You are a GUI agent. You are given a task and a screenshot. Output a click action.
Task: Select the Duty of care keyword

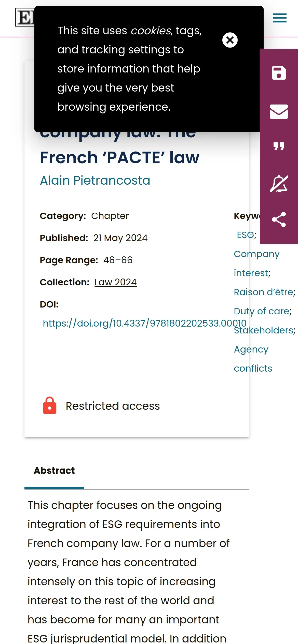(262, 311)
